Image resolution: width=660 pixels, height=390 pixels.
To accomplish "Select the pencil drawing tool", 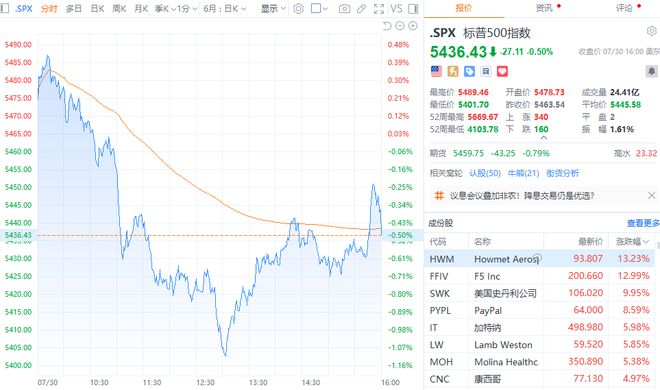I will coord(361,8).
